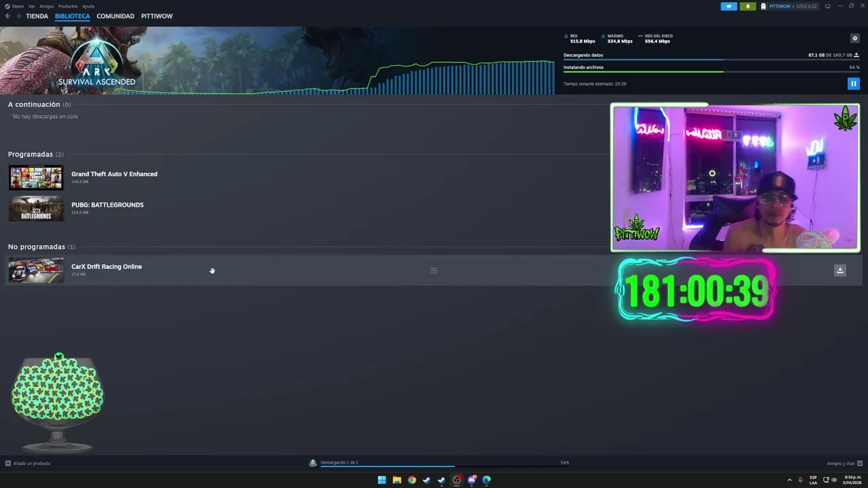The image size is (868, 488).
Task: Open Google Chrome from taskbar
Action: pyautogui.click(x=412, y=480)
